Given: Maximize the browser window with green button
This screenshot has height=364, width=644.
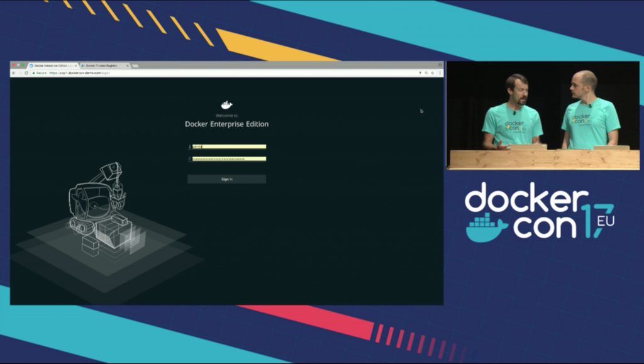Looking at the screenshot, I should pos(23,65).
